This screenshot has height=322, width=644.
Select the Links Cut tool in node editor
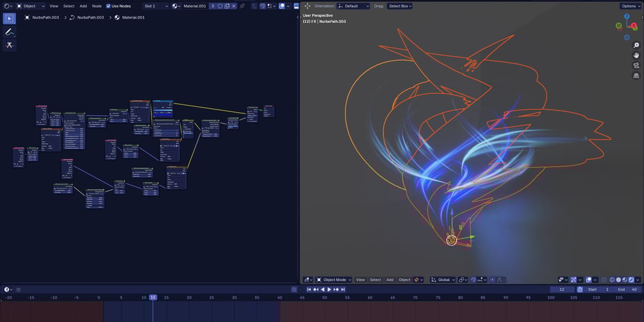pyautogui.click(x=9, y=45)
